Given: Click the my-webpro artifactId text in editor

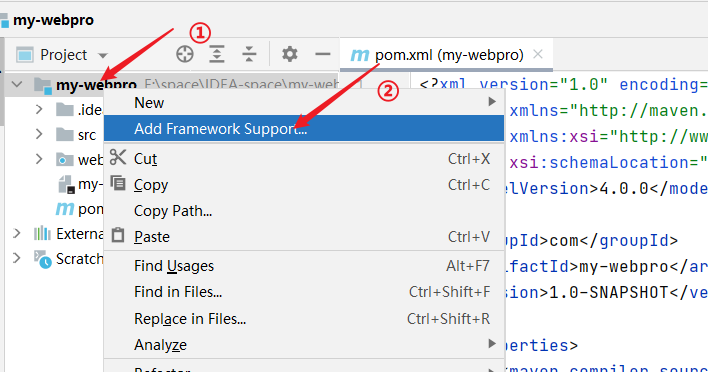Looking at the screenshot, I should point(624,267).
